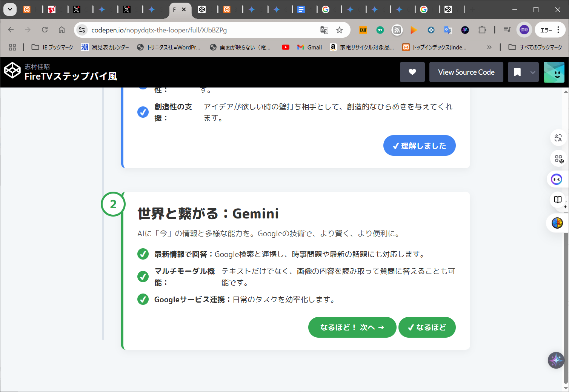Screen dimensions: 569x392
Task: Click the scrollbar up arrow
Action: click(x=566, y=91)
